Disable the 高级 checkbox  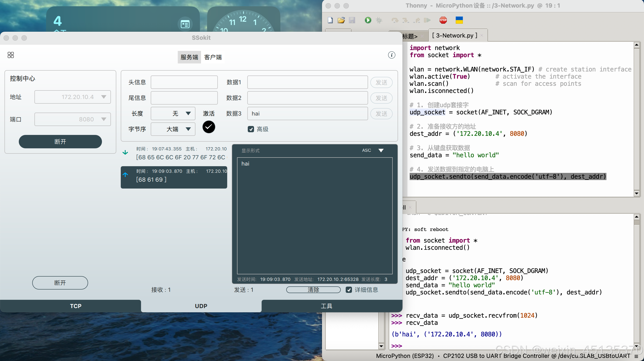pyautogui.click(x=251, y=129)
